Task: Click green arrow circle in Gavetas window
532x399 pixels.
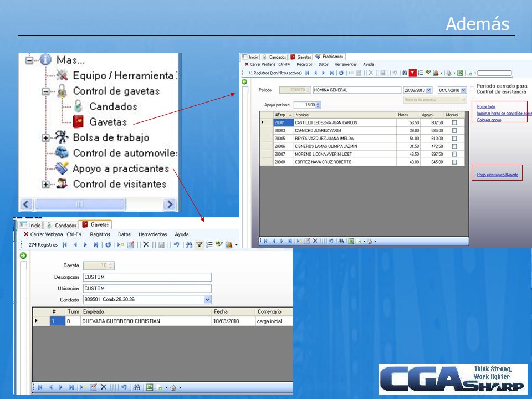Action: pos(23,255)
